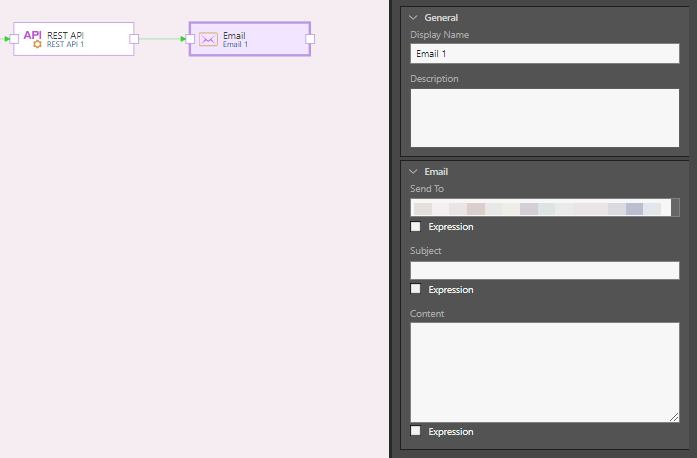Select the connector line between the nodes
Screen dimensions: 697x458
click(160, 39)
